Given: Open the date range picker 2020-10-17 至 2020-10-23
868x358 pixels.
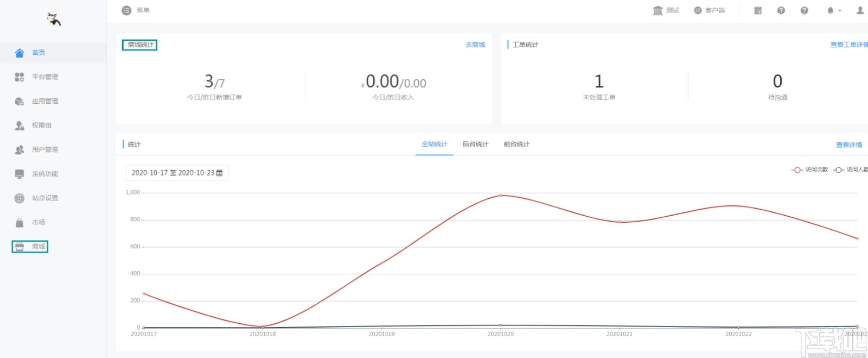Looking at the screenshot, I should (177, 173).
